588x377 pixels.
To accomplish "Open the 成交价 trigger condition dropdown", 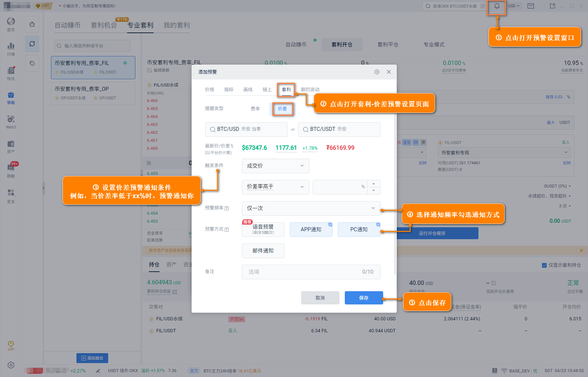I will [275, 166].
